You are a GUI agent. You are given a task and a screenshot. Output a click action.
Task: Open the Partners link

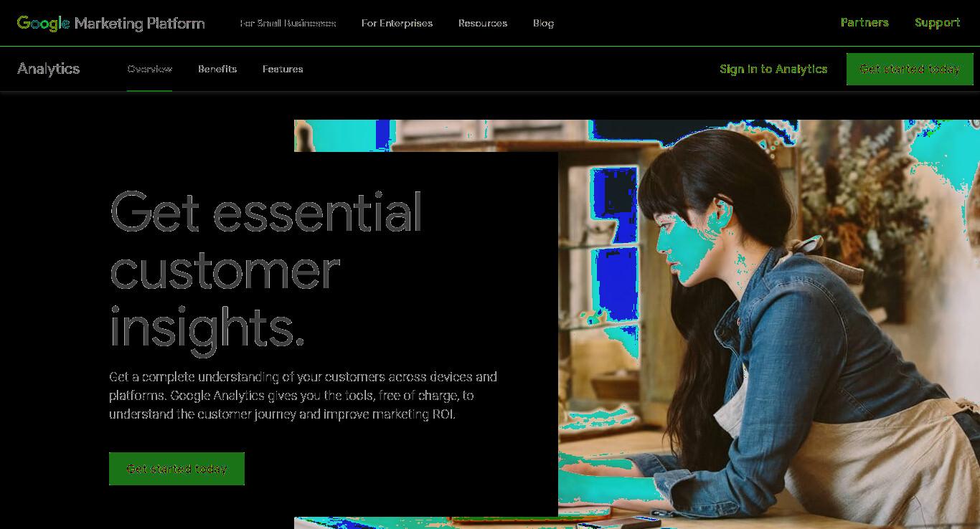coord(864,22)
